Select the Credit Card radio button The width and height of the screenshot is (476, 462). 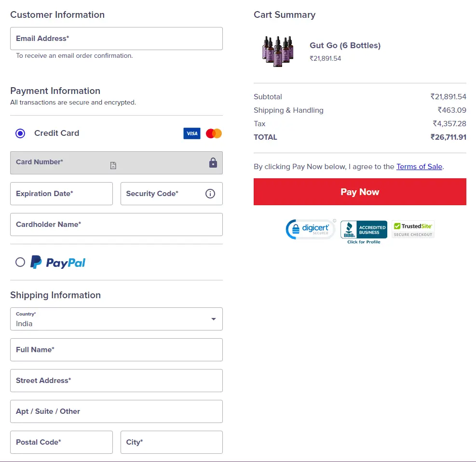coord(20,133)
